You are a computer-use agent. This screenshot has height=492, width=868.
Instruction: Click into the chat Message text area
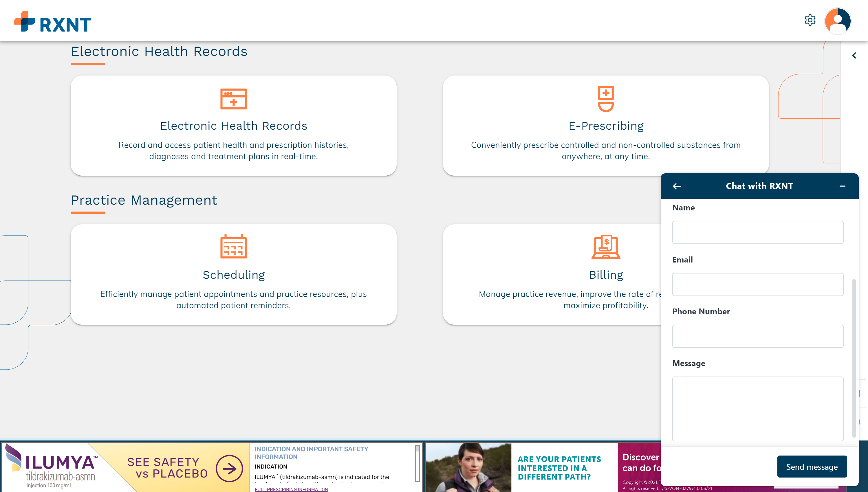tap(757, 409)
